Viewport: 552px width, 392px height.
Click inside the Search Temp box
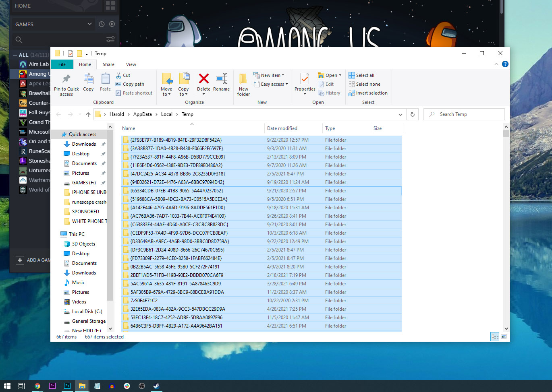(x=463, y=114)
